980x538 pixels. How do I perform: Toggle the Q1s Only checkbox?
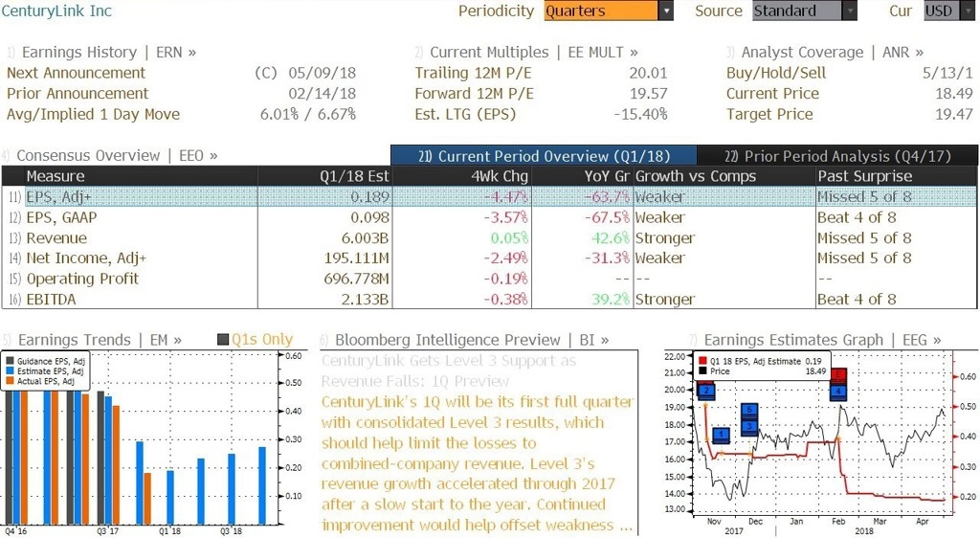pyautogui.click(x=222, y=339)
